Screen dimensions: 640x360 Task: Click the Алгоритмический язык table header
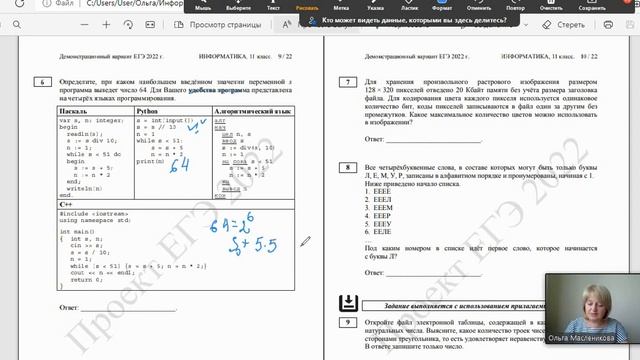click(x=253, y=111)
